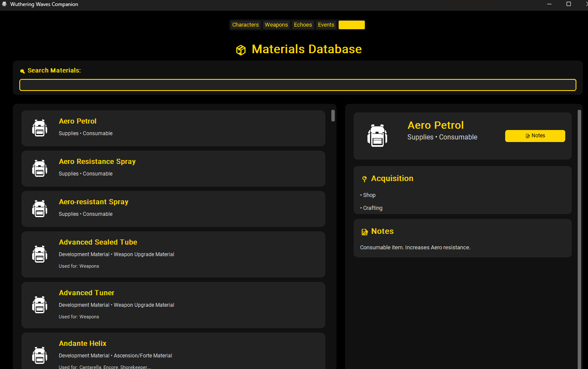
Task: Click material type line under Advanced Tuner
Action: (117, 305)
